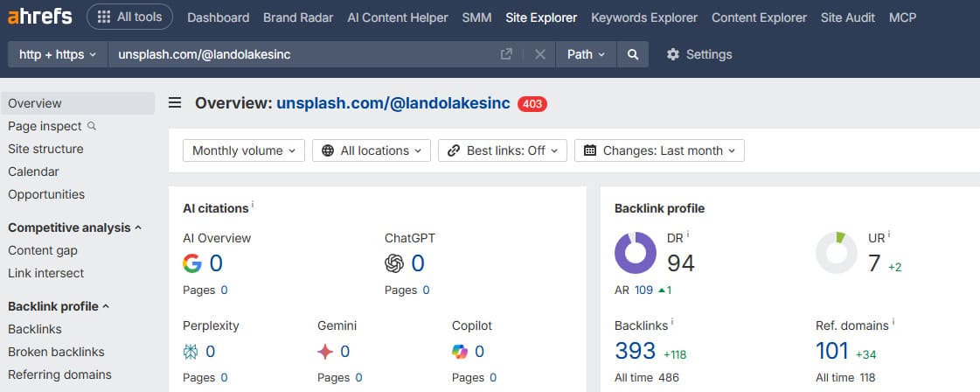Open Keywords Explorer
The height and width of the screenshot is (392, 980).
tap(644, 17)
